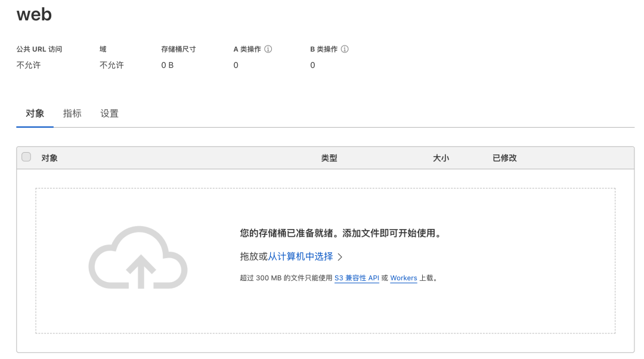
Task: Click the 0 value under A 类操作
Action: [x=236, y=66]
